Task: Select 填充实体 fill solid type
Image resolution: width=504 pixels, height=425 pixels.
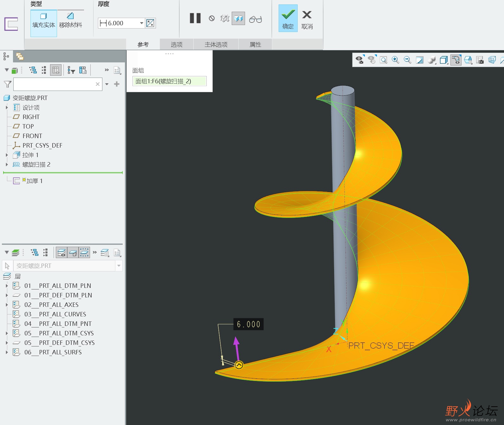Action: (x=44, y=23)
